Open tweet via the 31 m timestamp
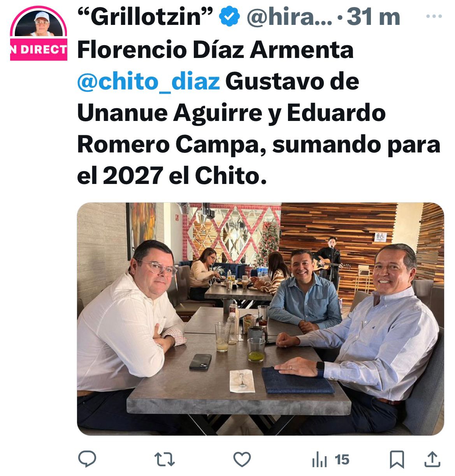The width and height of the screenshot is (455, 476). click(373, 17)
